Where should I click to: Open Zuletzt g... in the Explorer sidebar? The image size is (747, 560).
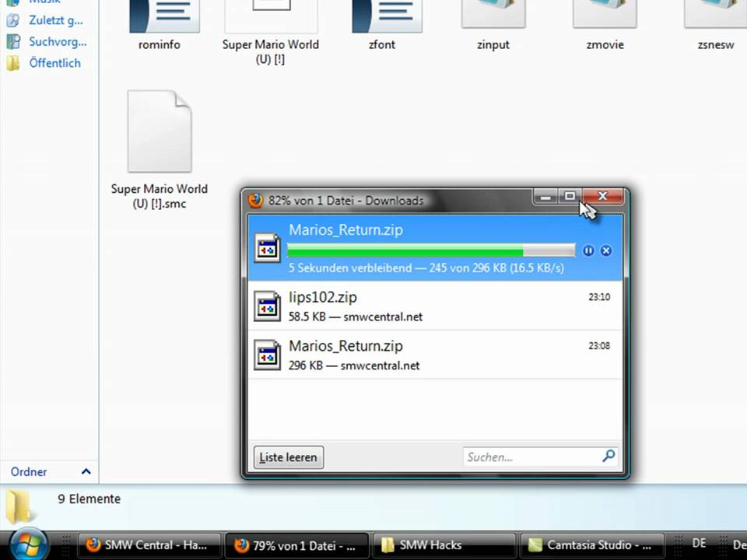pos(45,20)
